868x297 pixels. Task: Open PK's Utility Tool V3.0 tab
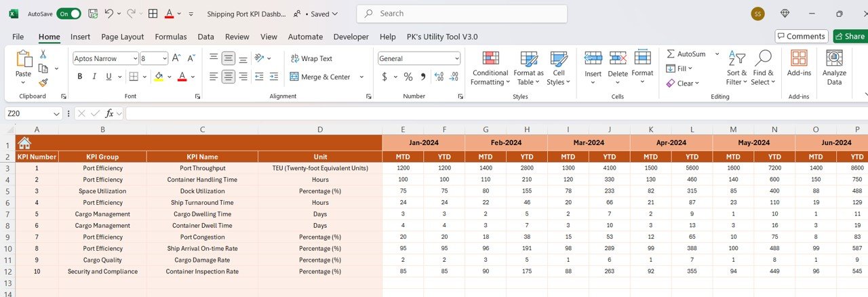click(x=442, y=37)
